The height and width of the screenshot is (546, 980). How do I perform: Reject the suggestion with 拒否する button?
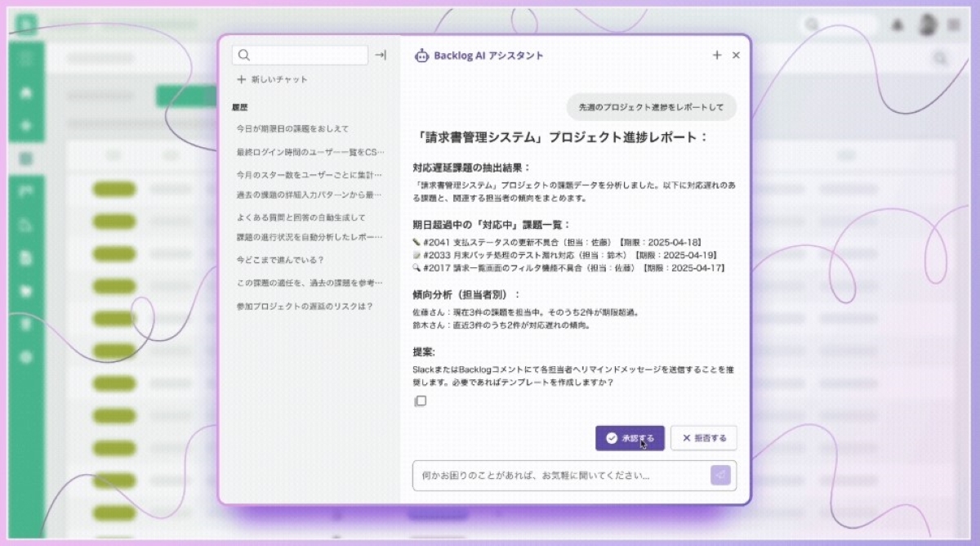[704, 438]
